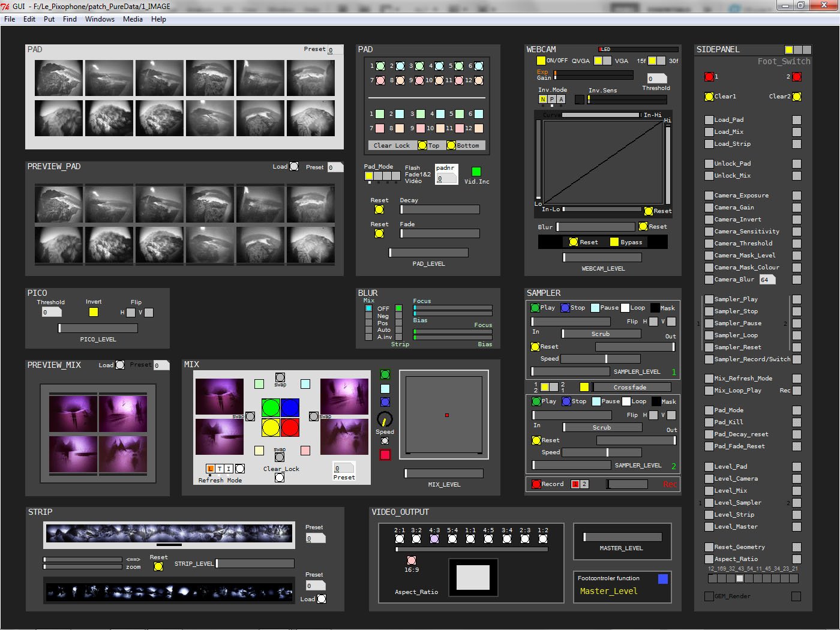Open the Windows menu
840x630 pixels.
100,19
